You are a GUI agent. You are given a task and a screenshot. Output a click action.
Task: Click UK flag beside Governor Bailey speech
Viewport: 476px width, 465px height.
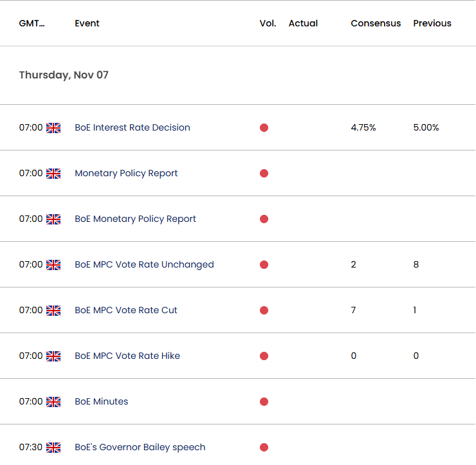[x=53, y=448]
